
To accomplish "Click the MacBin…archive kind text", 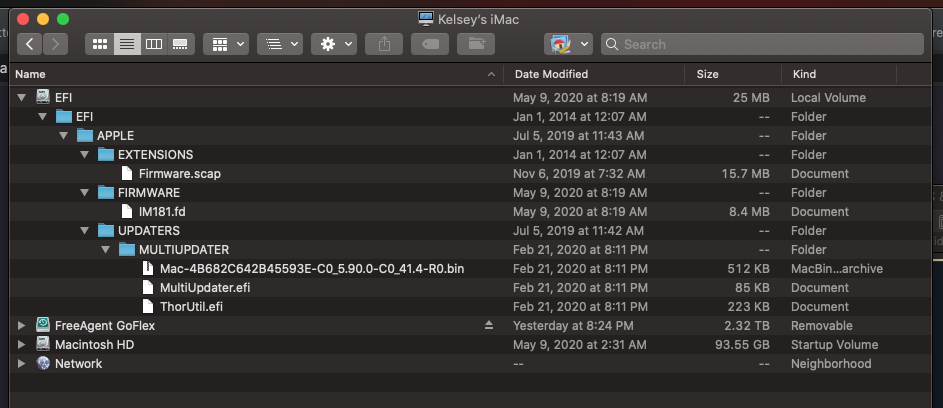I will pyautogui.click(x=837, y=269).
